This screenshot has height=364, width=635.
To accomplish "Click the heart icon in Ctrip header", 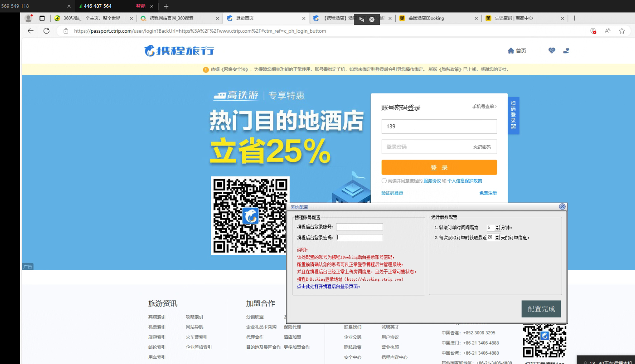I will point(552,51).
